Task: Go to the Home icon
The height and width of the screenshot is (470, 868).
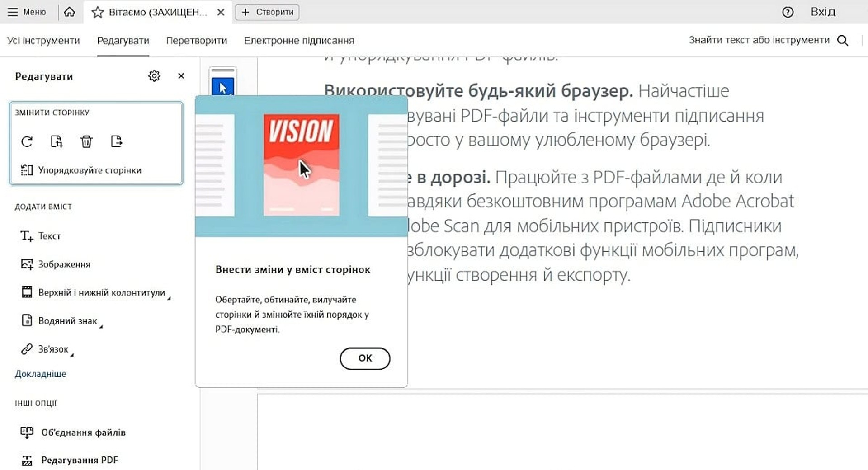Action: click(x=69, y=12)
